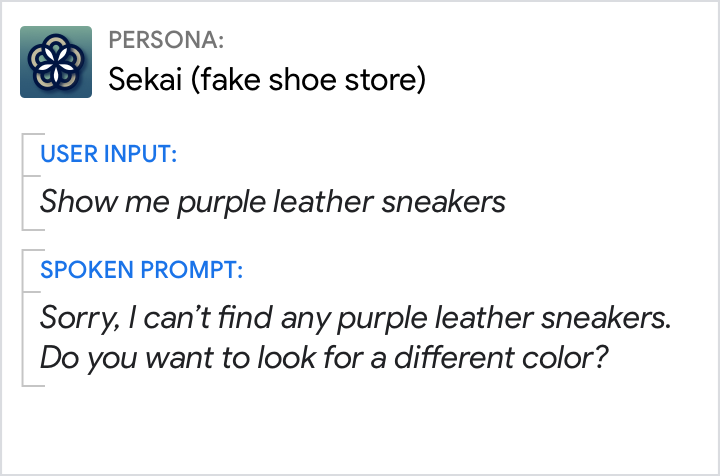Click "Sorry," at the start of spoken prompt

click(81, 318)
